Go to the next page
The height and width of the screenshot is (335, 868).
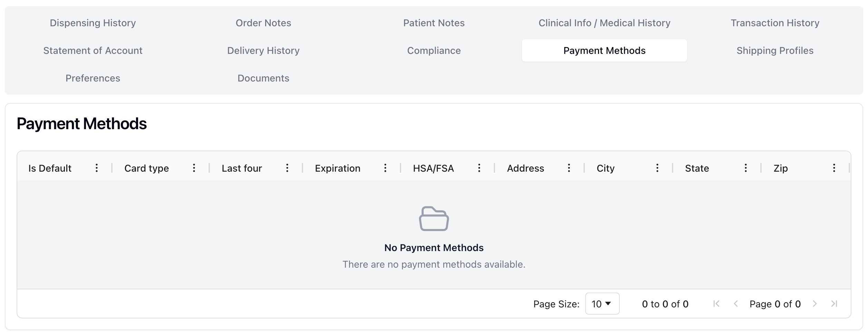(x=815, y=304)
